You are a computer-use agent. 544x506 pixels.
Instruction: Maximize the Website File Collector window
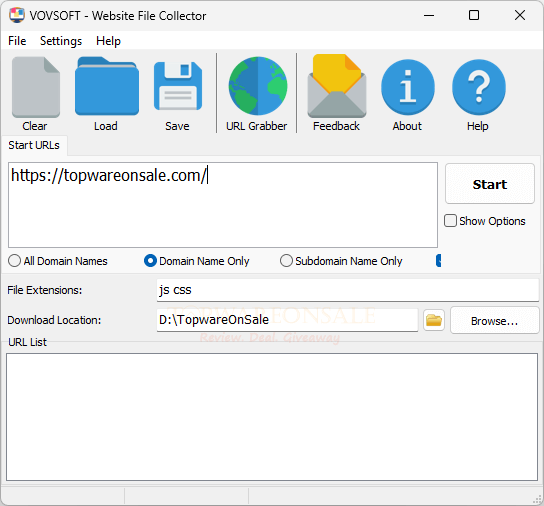coord(474,15)
